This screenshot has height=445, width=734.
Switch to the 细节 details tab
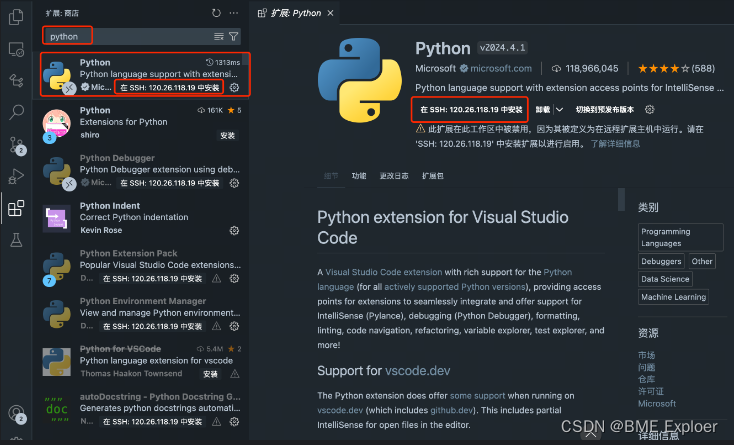pos(331,176)
